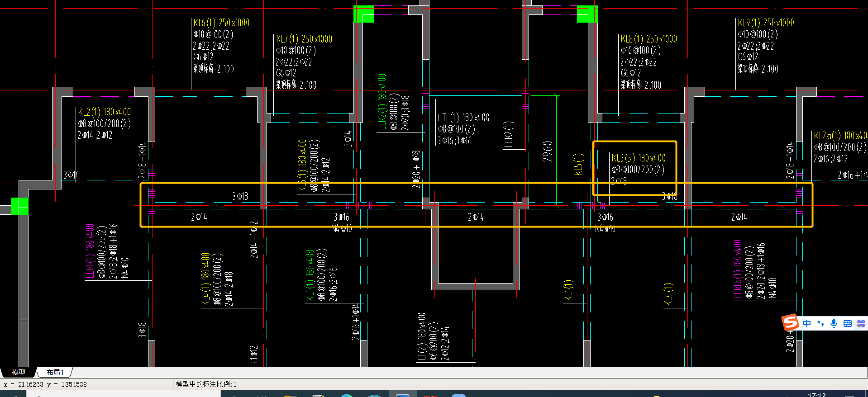Toggle punctuation mode in Sogou toolbar
868x397 pixels.
[820, 323]
